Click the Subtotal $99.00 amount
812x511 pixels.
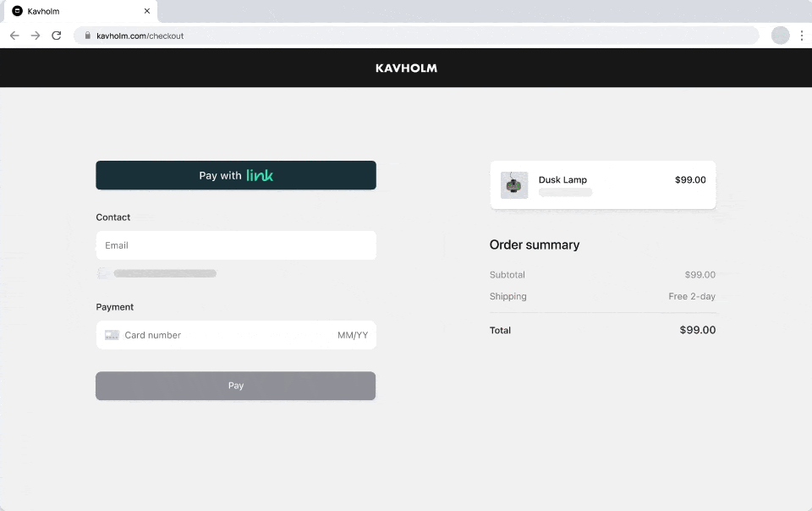pos(700,275)
